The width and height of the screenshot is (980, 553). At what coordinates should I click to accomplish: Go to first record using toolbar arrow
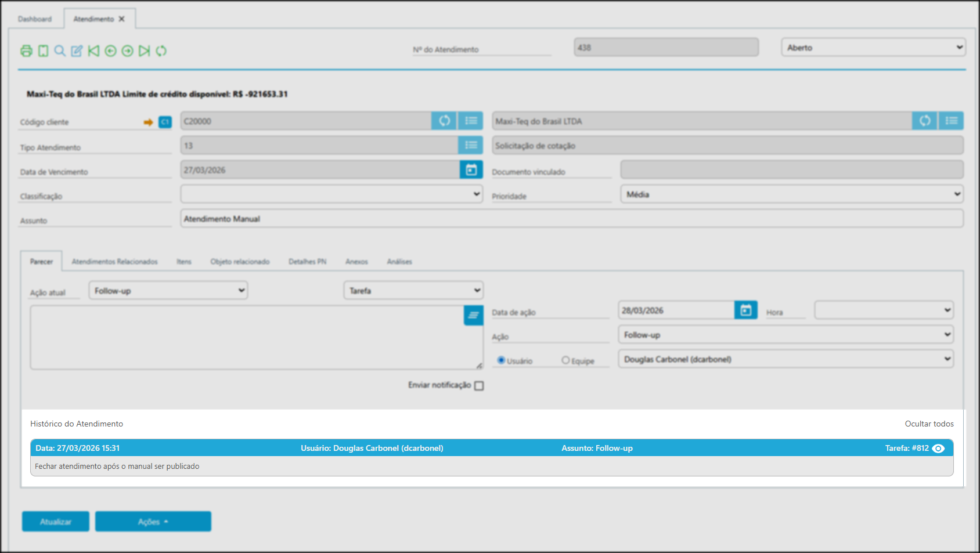[x=93, y=51]
